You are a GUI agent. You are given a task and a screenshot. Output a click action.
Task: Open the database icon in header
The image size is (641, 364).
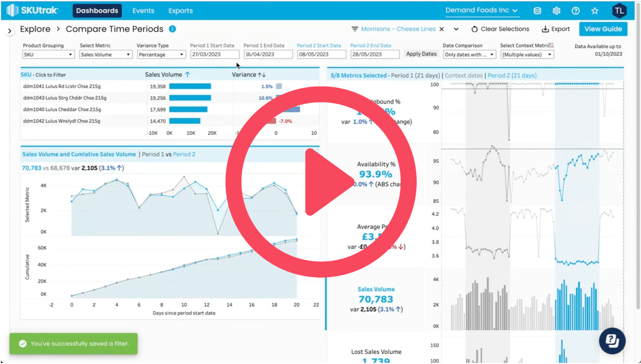[537, 11]
